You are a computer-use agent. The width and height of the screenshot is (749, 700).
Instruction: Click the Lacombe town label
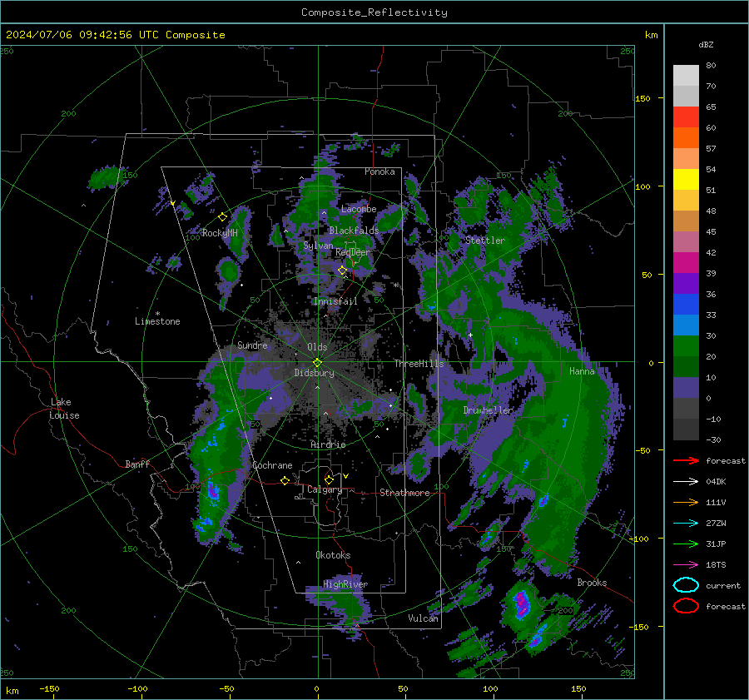359,209
